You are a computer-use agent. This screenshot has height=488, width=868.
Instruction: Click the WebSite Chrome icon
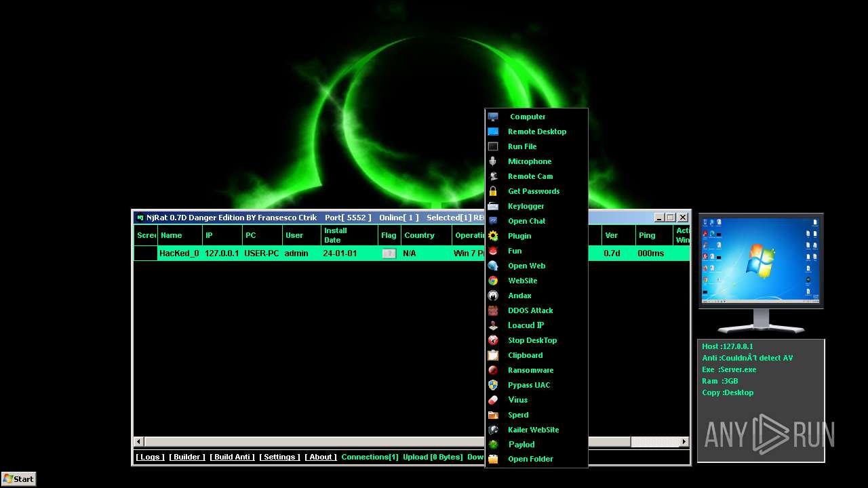pyautogui.click(x=493, y=281)
